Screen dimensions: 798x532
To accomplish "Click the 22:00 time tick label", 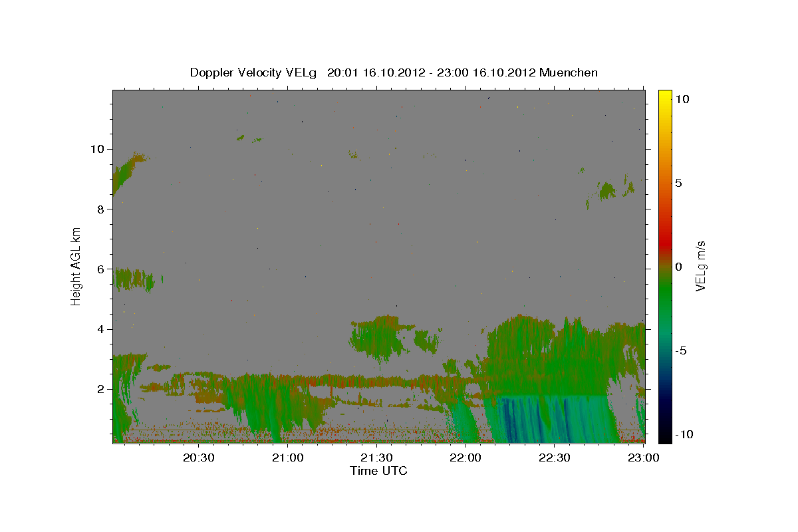I will point(465,458).
